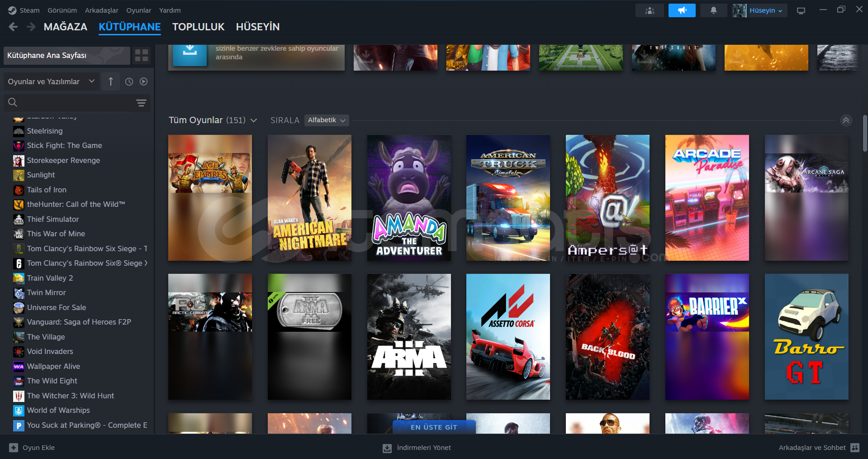Toggle sort by recent clock icon
This screenshot has width=868, height=459.
coord(129,81)
